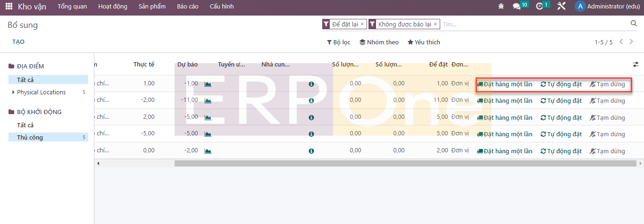Click info icon in second row
This screenshot has height=224, width=644.
[311, 101]
